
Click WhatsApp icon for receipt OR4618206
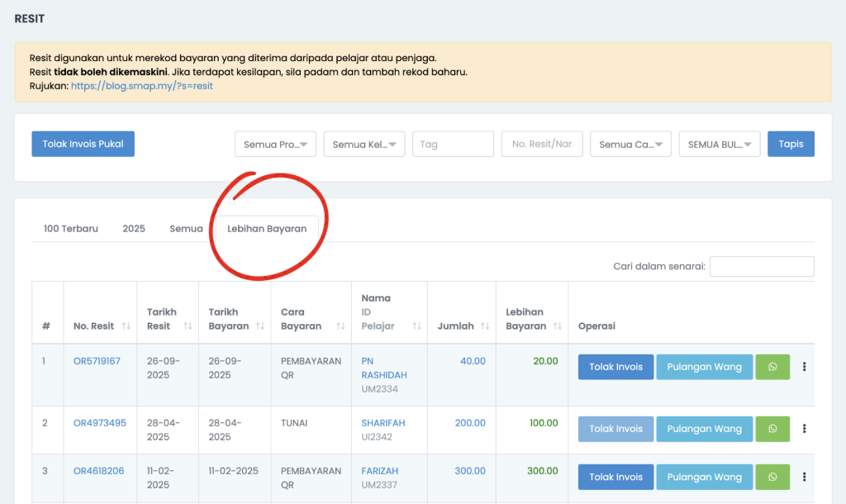772,477
